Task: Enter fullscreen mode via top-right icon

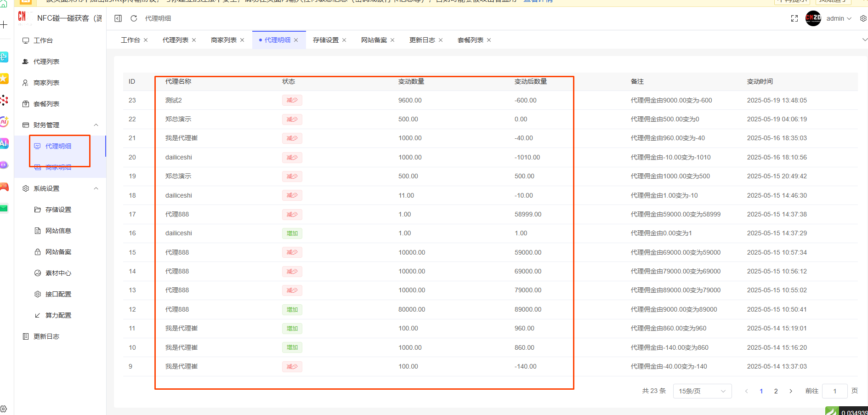Action: (x=794, y=18)
